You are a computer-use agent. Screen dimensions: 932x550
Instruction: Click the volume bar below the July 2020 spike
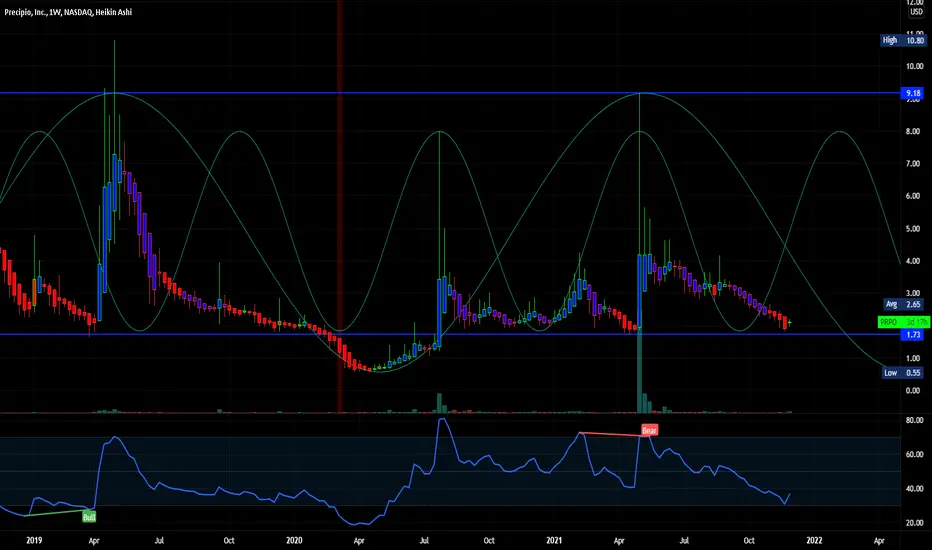pos(440,403)
